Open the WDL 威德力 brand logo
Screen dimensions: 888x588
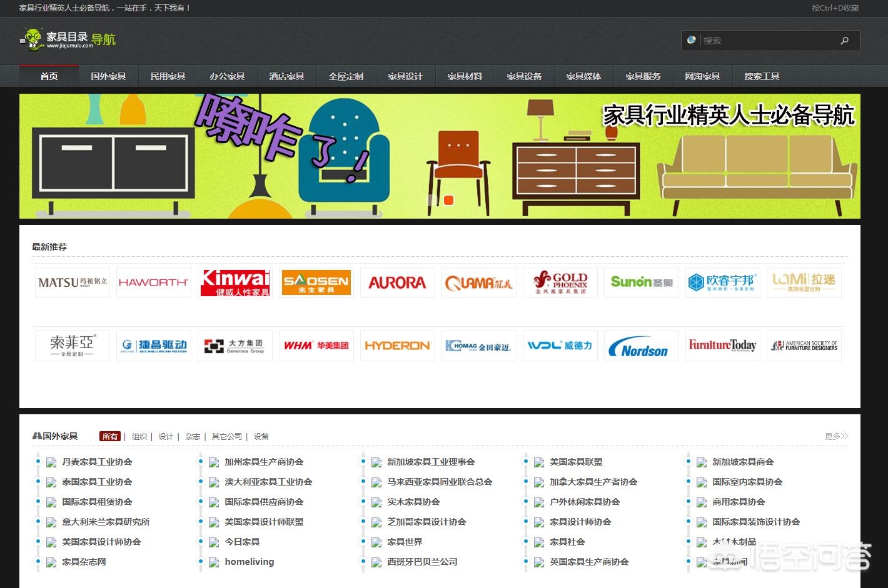click(x=560, y=346)
